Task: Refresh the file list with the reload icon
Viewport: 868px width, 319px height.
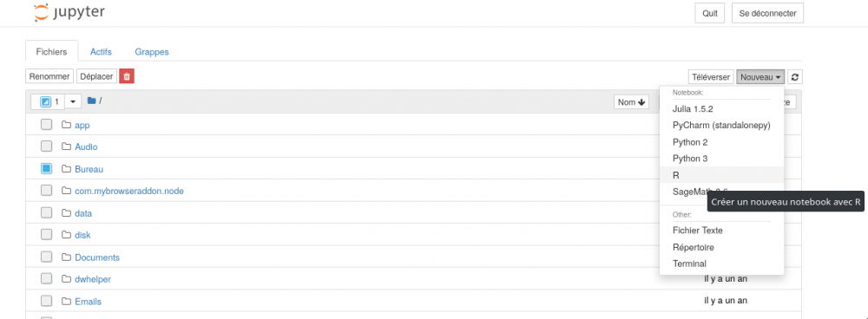Action: tap(795, 77)
